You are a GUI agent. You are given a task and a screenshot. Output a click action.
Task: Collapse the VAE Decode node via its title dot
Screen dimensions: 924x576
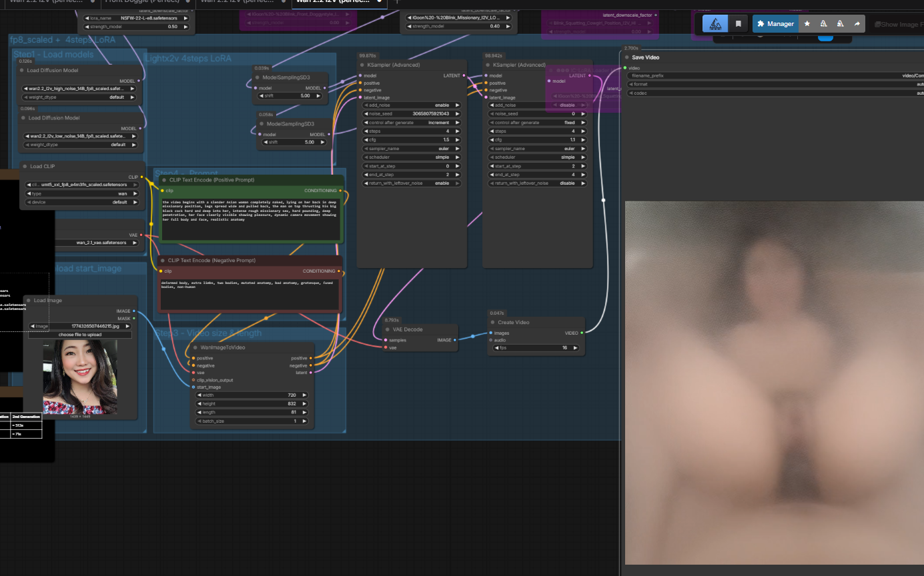[388, 329]
